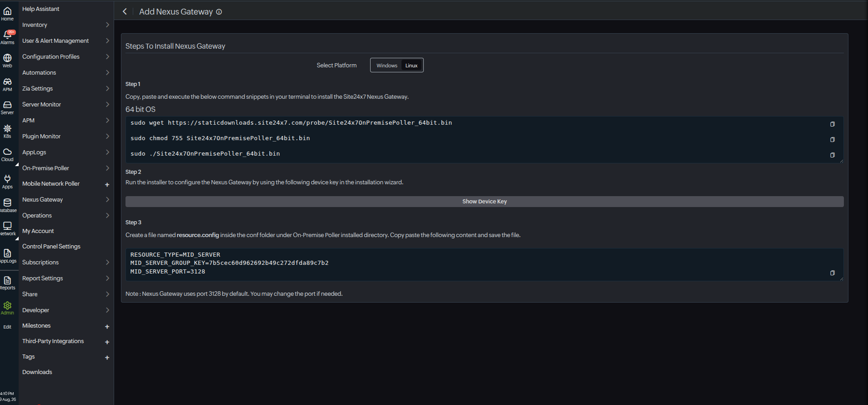Image resolution: width=868 pixels, height=405 pixels.
Task: Open My Account menu item
Action: (38, 231)
